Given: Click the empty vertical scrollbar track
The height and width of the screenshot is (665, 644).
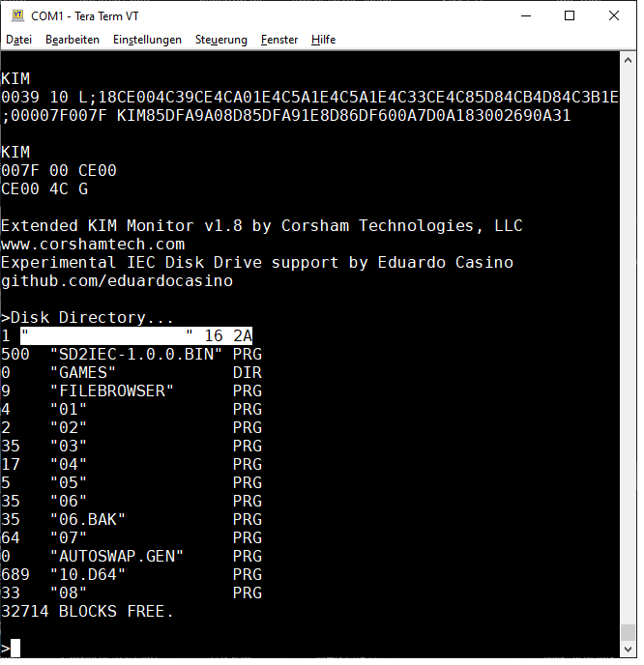Looking at the screenshot, I should point(629,338).
